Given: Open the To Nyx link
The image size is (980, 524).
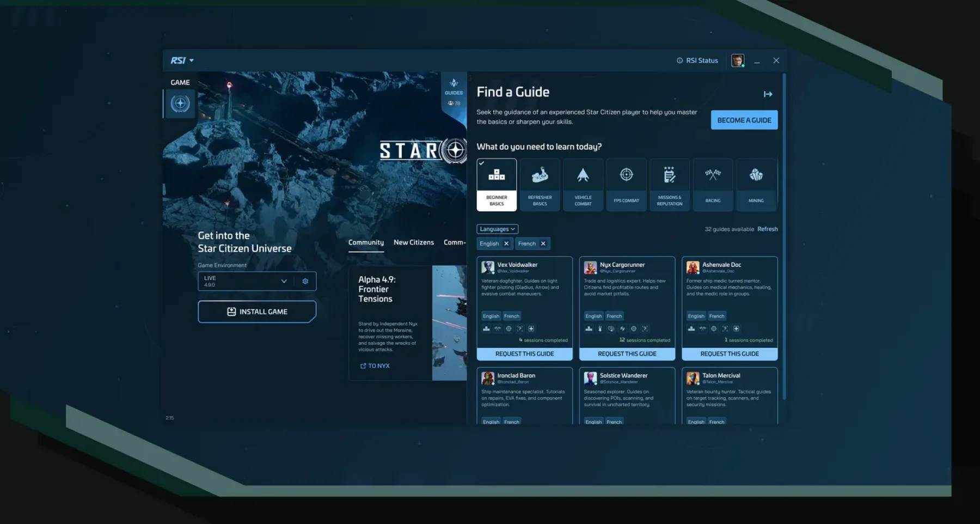Looking at the screenshot, I should point(375,366).
